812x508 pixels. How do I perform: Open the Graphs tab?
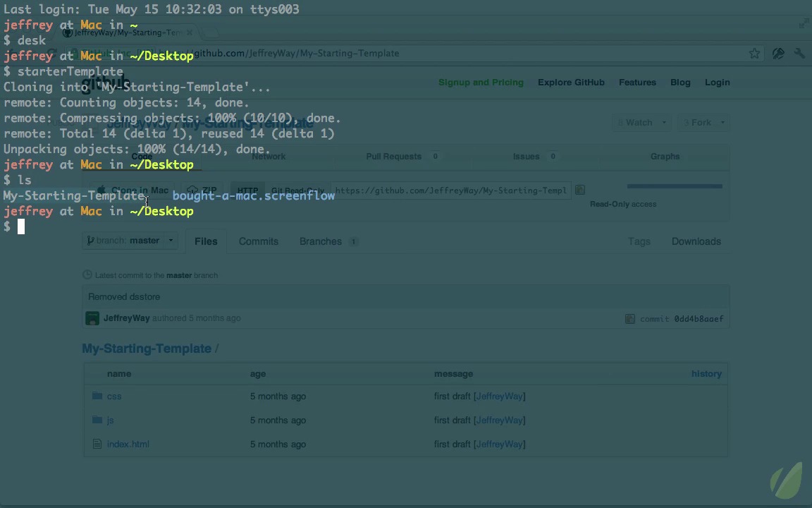click(665, 157)
